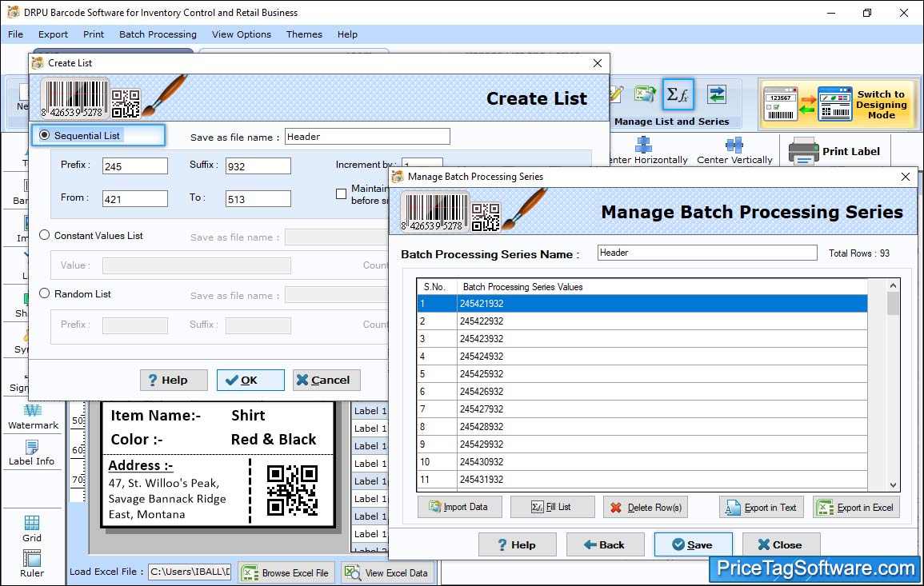Image resolution: width=924 pixels, height=586 pixels.
Task: Open the File menu
Action: (x=16, y=34)
